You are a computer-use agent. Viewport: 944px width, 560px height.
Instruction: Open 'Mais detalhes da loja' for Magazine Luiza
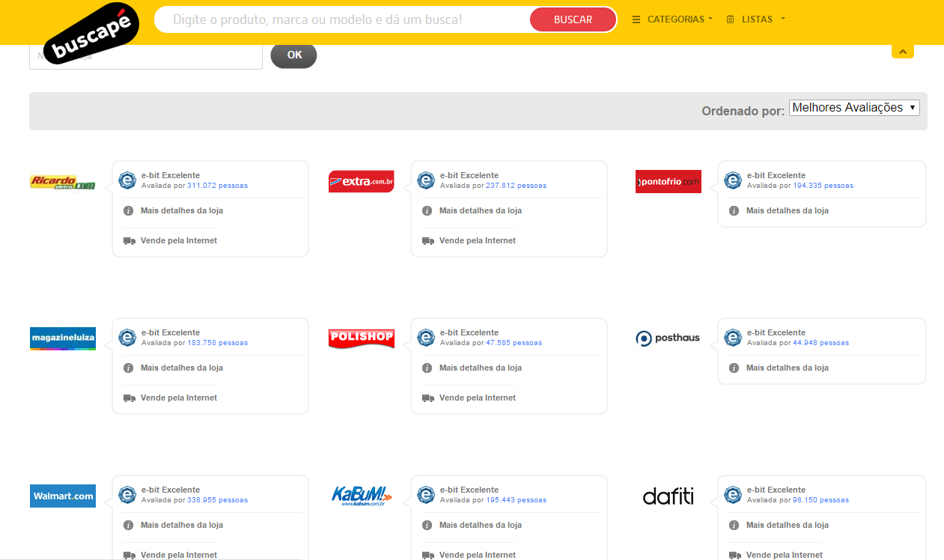[182, 368]
